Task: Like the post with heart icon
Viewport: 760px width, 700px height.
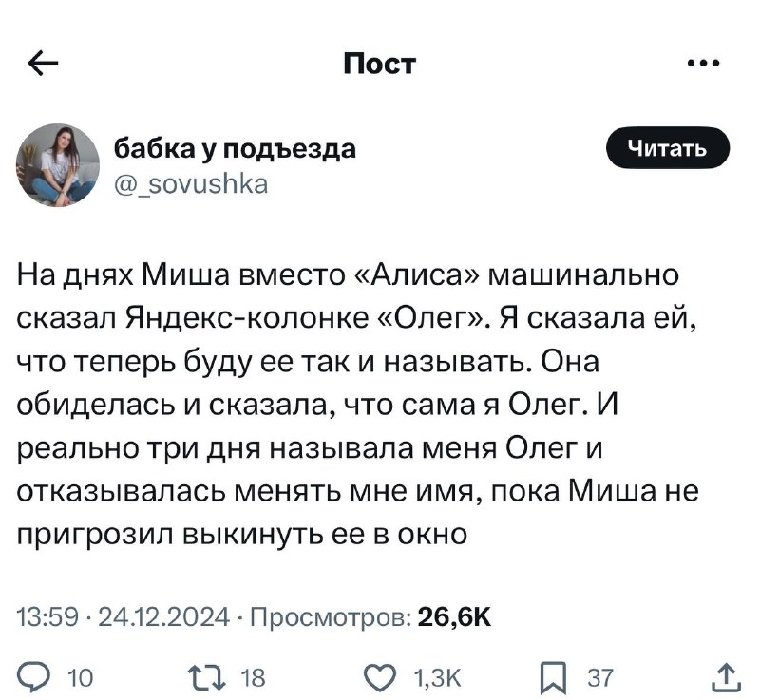Action: pyautogui.click(x=379, y=677)
